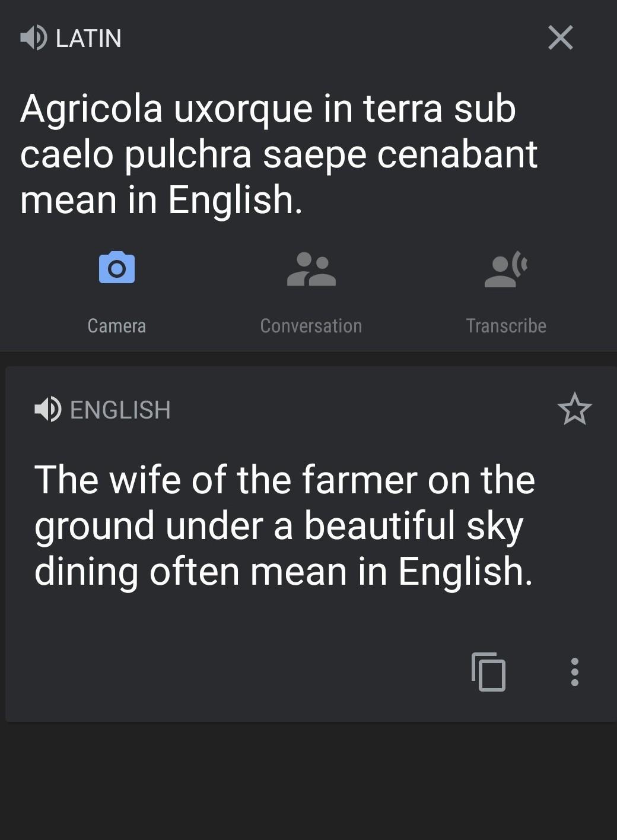Open the three-dot more options menu
Screen dimensions: 617x840
574,671
